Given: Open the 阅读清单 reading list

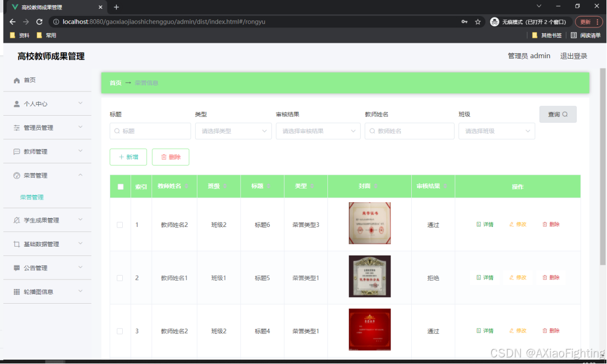Looking at the screenshot, I should [586, 35].
